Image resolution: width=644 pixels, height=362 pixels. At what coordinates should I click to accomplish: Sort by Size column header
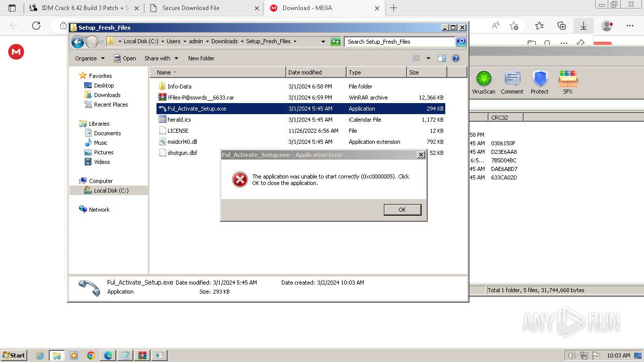(x=427, y=72)
